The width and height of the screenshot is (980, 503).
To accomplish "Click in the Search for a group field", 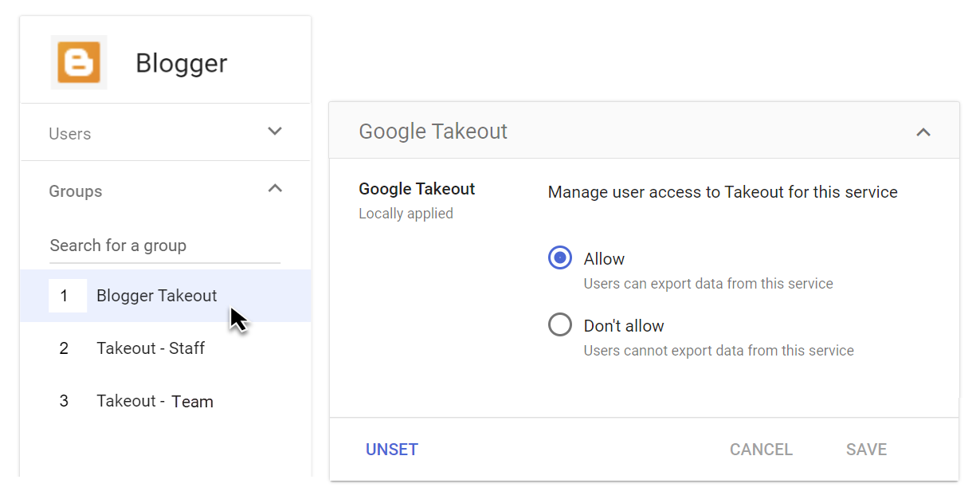I will [x=164, y=246].
